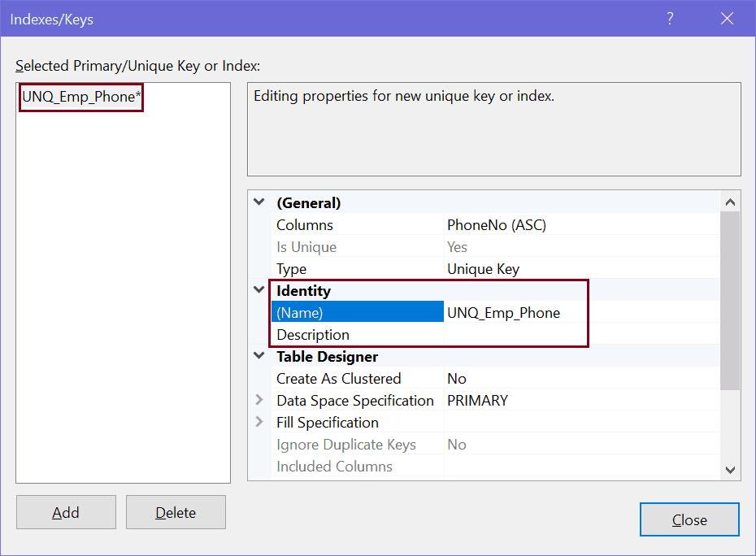Collapse the (General) property section
This screenshot has height=556, width=756.
[259, 202]
